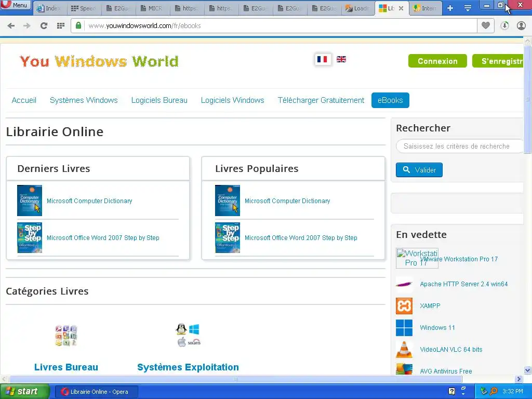Screen dimensions: 532x399
Task: Open the Systèmes Exploitation category link
Action: [x=188, y=367]
